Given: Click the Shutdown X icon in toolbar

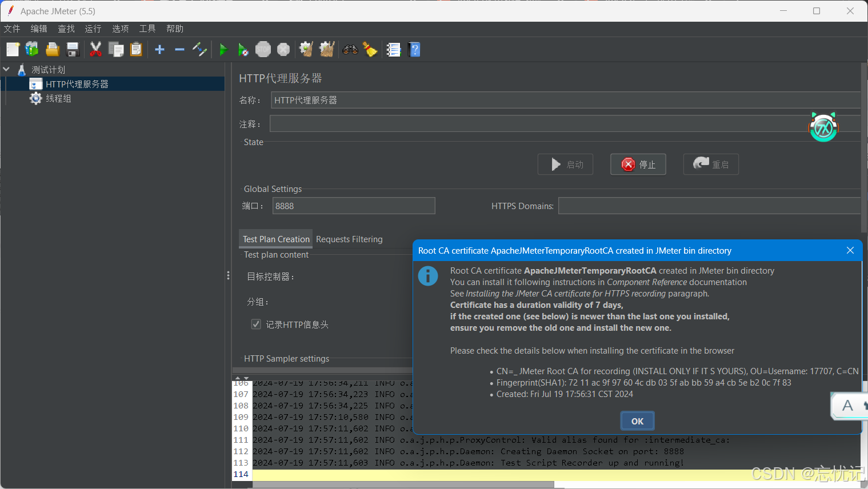Looking at the screenshot, I should [283, 50].
